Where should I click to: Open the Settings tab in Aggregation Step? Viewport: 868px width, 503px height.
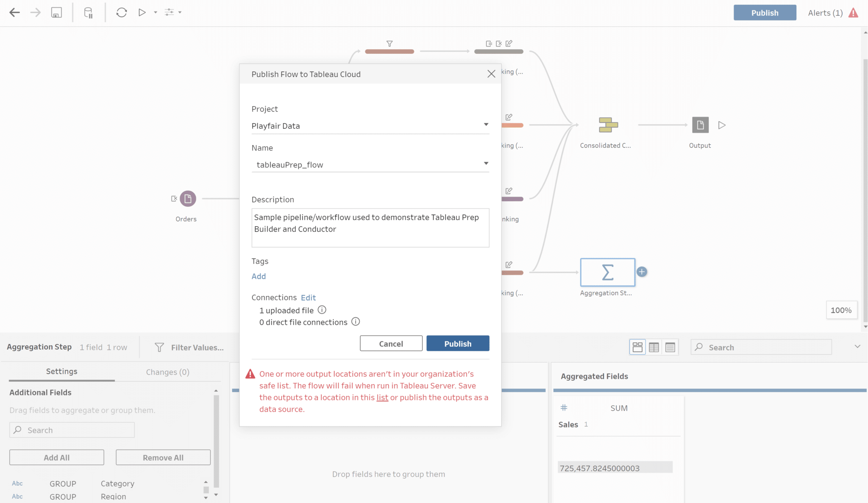click(61, 371)
